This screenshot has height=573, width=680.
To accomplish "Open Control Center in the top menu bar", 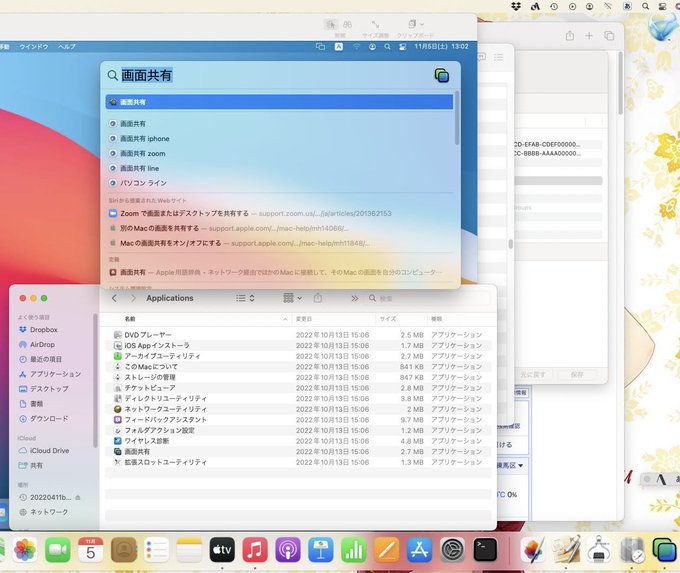I will coord(663,7).
